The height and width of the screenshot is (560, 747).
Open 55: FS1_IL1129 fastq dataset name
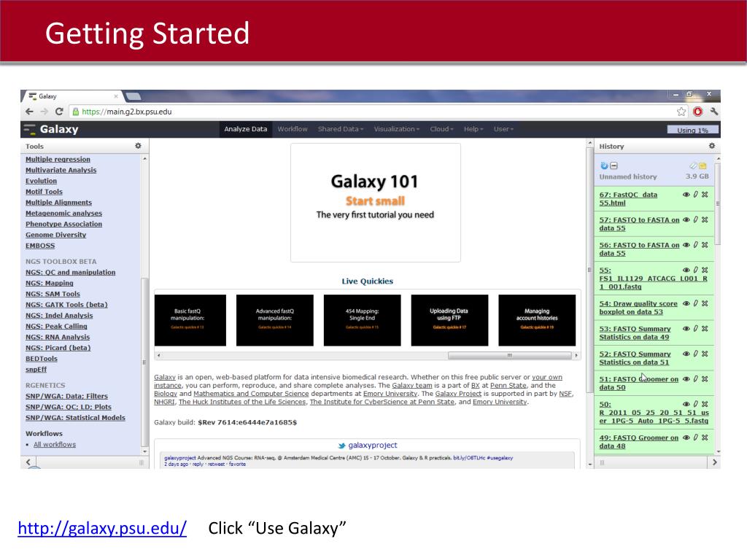pos(653,279)
